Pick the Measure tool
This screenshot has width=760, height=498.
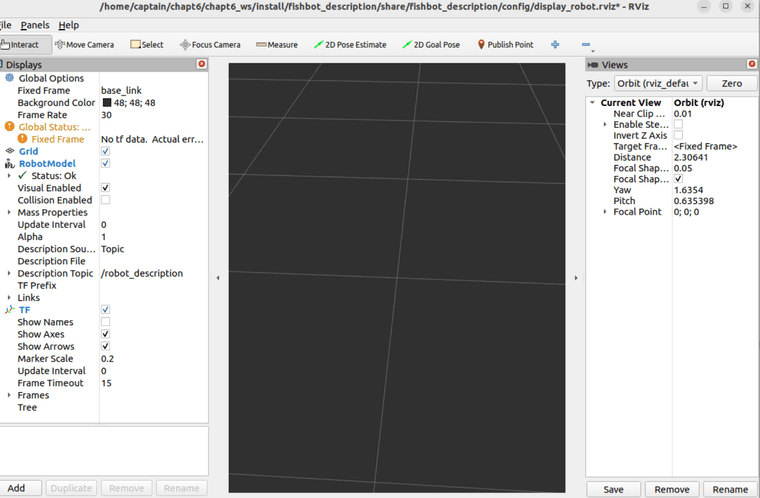point(277,45)
